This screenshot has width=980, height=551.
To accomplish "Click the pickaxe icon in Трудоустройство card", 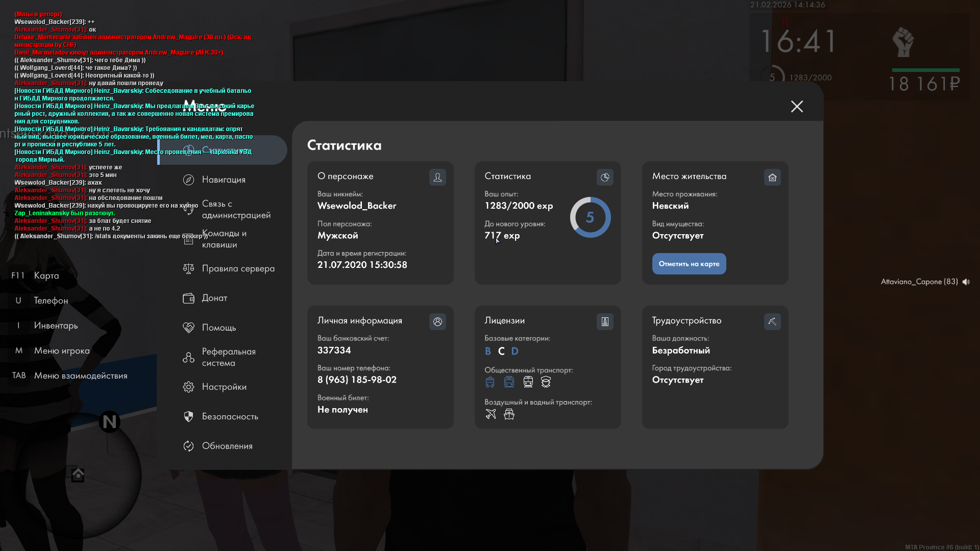I will coord(772,321).
